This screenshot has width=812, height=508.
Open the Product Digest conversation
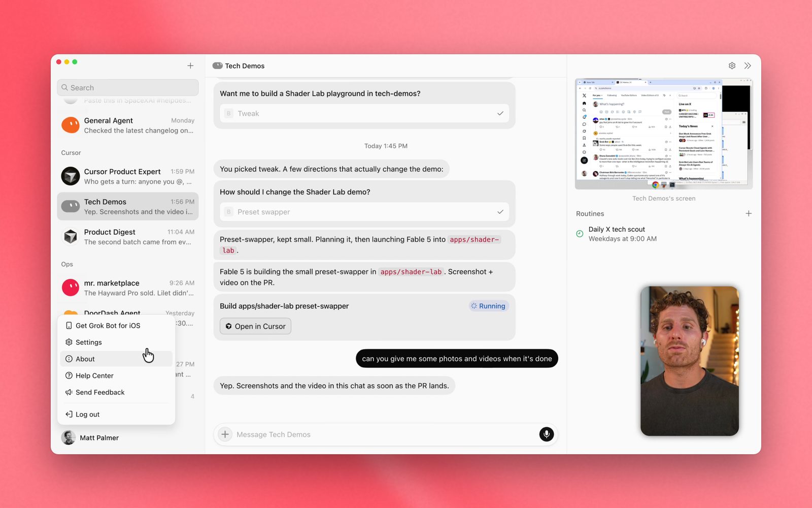128,237
